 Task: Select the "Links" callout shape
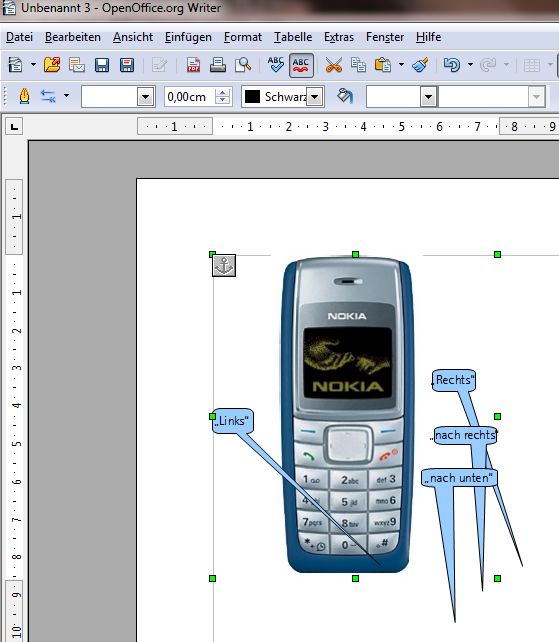coord(233,420)
